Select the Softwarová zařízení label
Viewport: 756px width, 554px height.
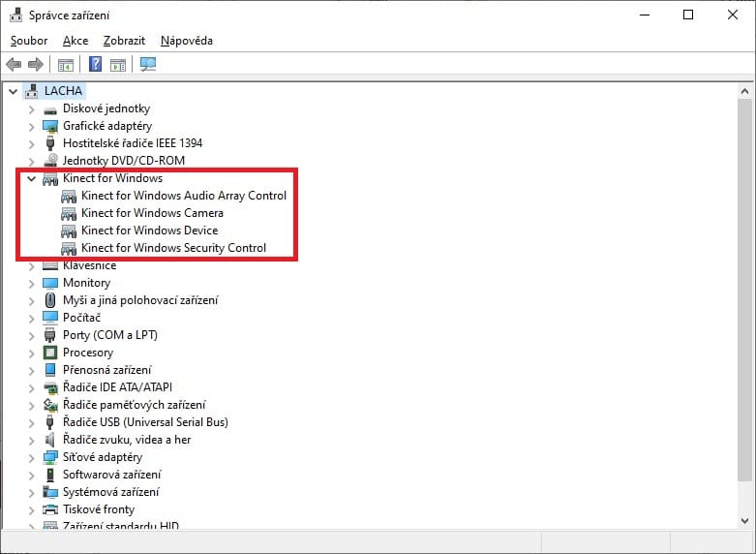[112, 475]
